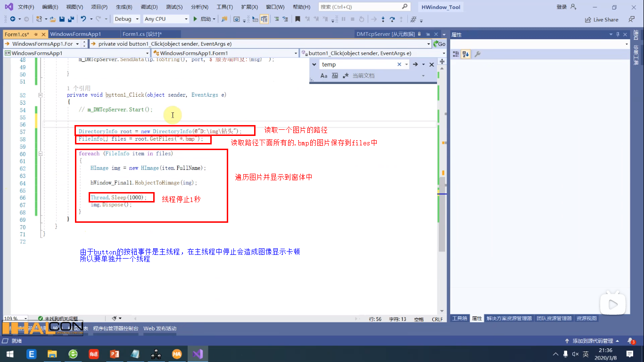This screenshot has height=362, width=644.
Task: Click the Navigate Backward arrow icon
Action: point(13,19)
